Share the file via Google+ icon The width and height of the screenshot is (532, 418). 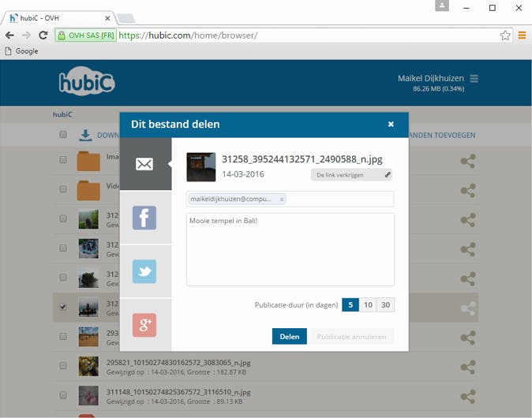[x=144, y=325]
